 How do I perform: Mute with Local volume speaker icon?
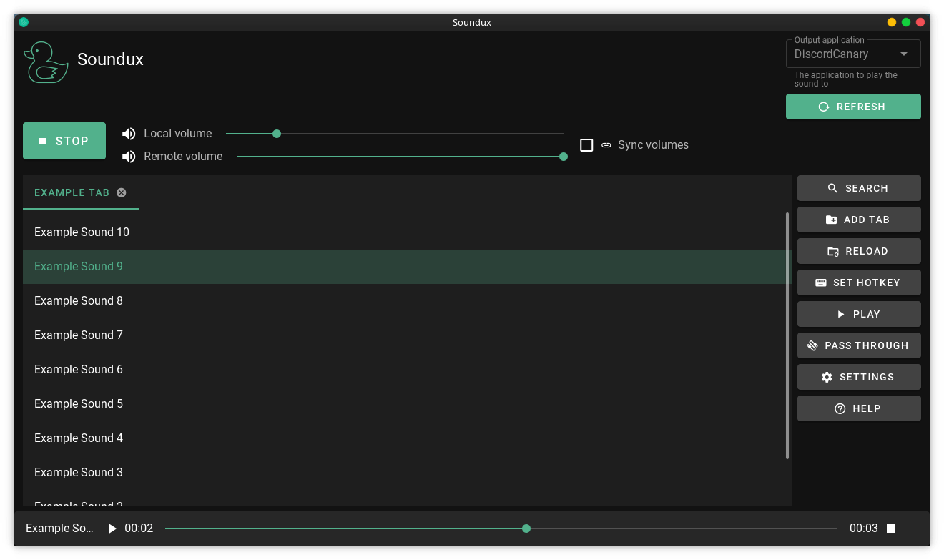coord(129,134)
